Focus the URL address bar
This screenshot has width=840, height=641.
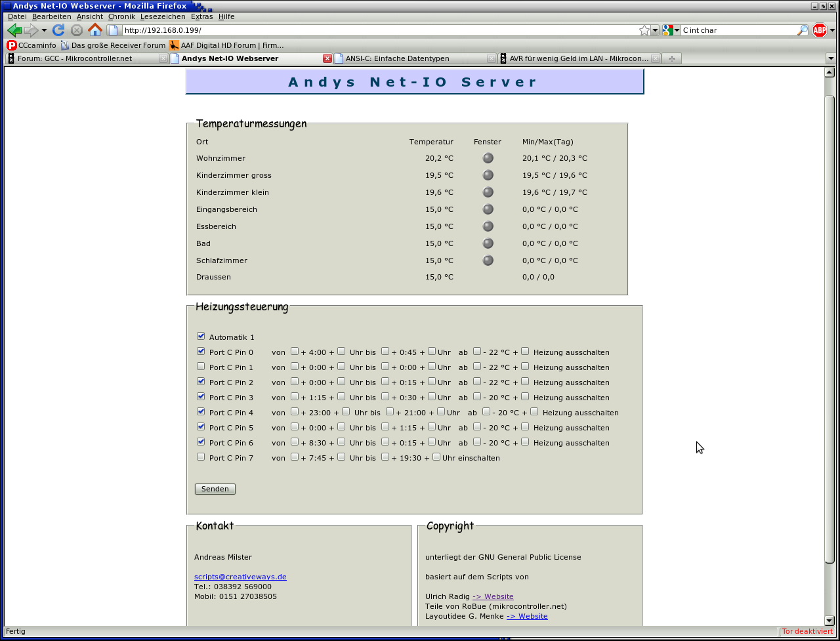379,30
